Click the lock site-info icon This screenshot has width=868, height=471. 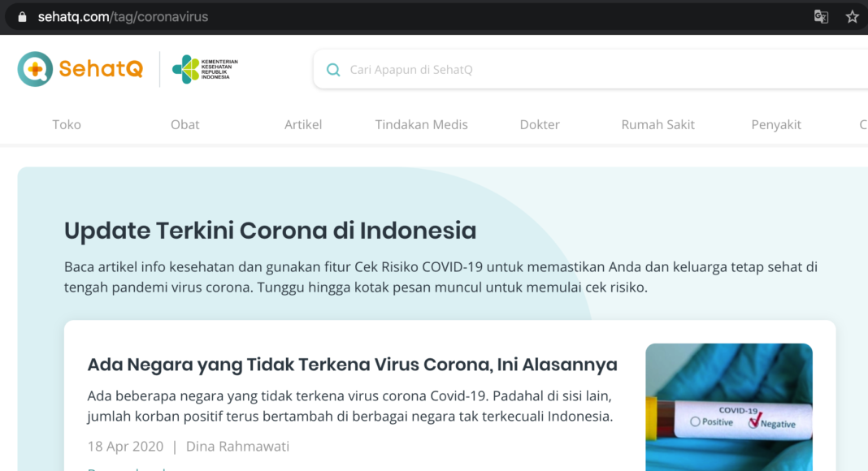coord(22,16)
